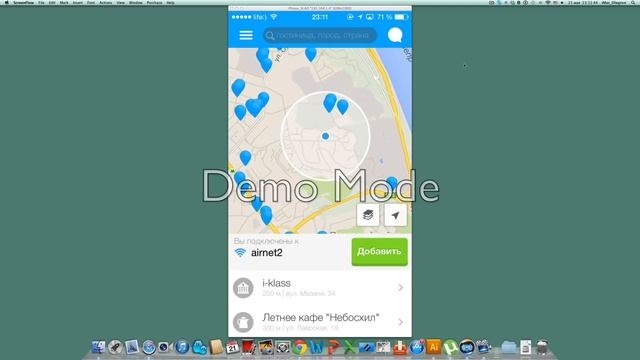Open the hamburger menu in the app header
The width and height of the screenshot is (640, 360).
[246, 35]
